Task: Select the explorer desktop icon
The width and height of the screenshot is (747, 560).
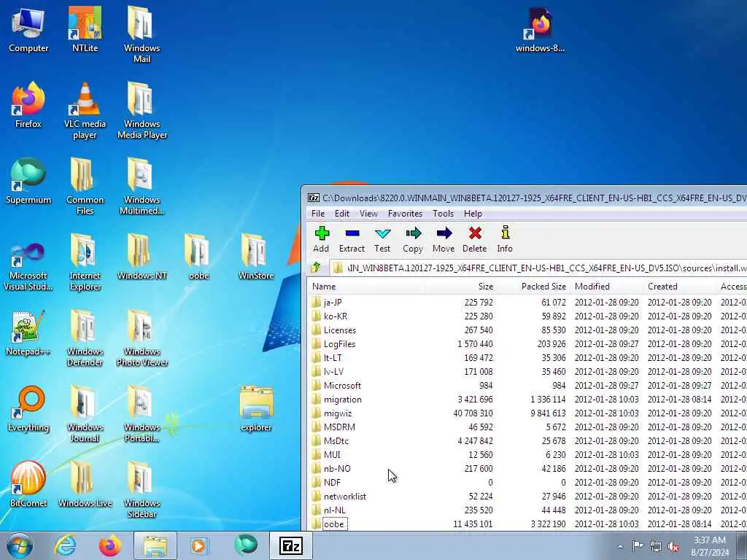Action: click(x=256, y=408)
